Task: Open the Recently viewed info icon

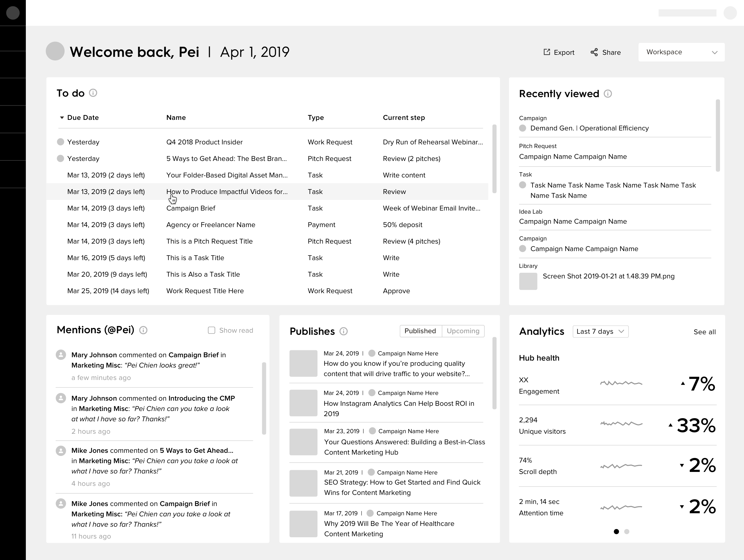Action: click(608, 94)
